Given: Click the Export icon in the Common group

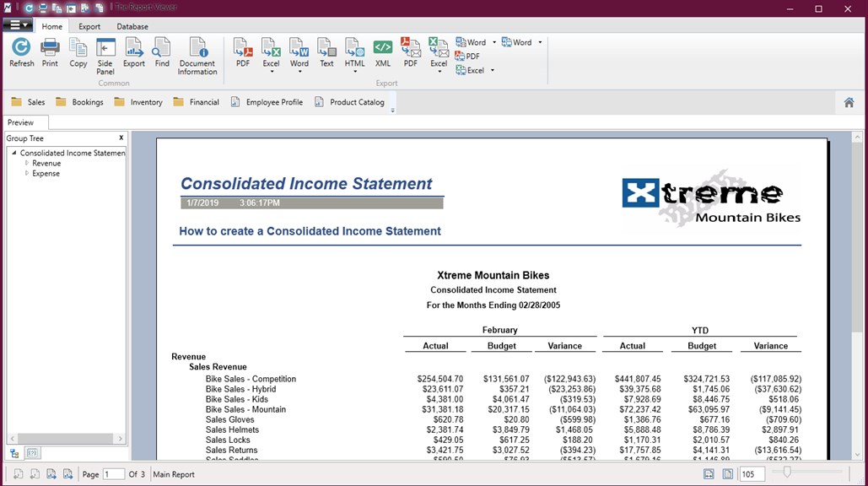Looking at the screenshot, I should click(134, 53).
